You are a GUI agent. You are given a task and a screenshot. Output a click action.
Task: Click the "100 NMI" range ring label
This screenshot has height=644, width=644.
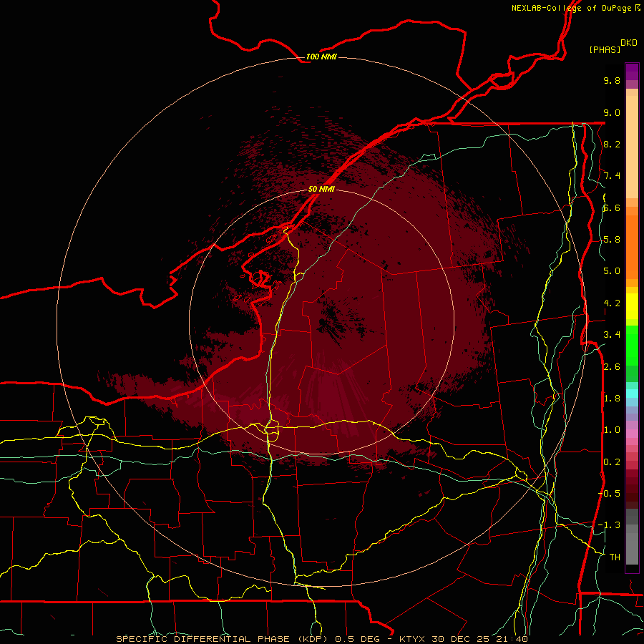321,57
